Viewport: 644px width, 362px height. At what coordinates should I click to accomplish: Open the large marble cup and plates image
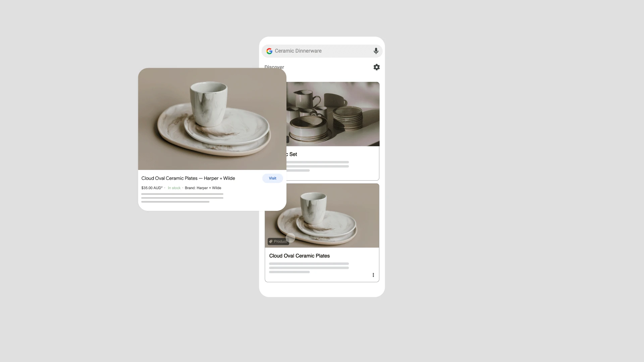point(212,119)
